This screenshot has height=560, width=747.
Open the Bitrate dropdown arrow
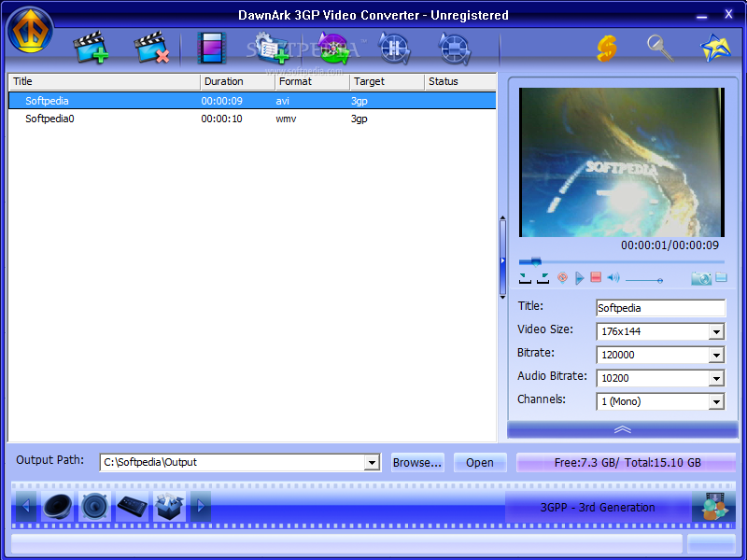pos(716,355)
